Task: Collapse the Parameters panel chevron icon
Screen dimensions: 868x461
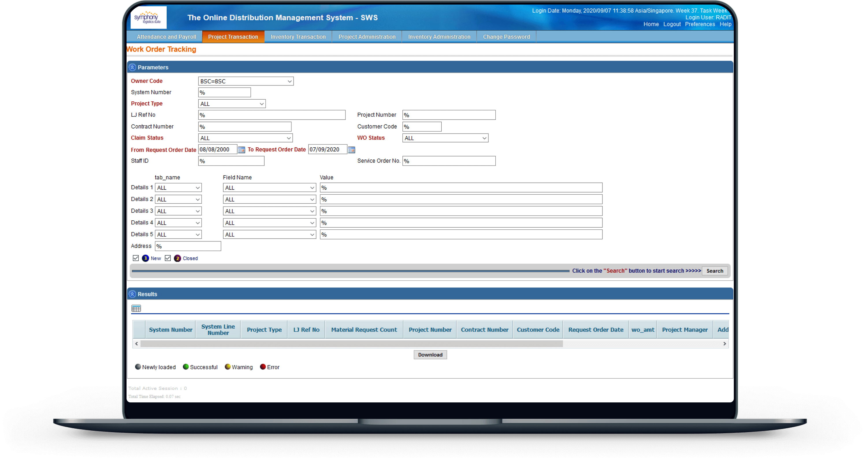Action: pos(132,67)
